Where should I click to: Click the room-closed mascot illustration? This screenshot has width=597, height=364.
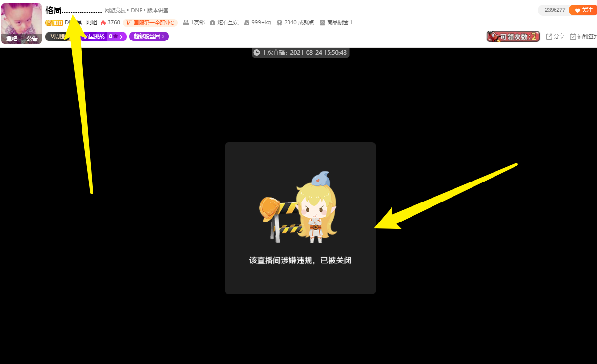(x=298, y=207)
